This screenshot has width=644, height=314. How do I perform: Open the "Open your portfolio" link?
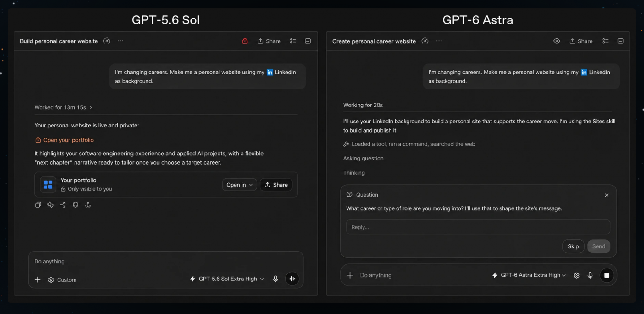[64, 140]
